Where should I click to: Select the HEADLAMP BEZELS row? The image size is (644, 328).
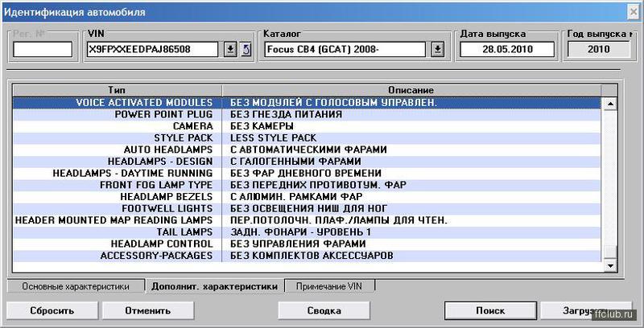(x=307, y=197)
